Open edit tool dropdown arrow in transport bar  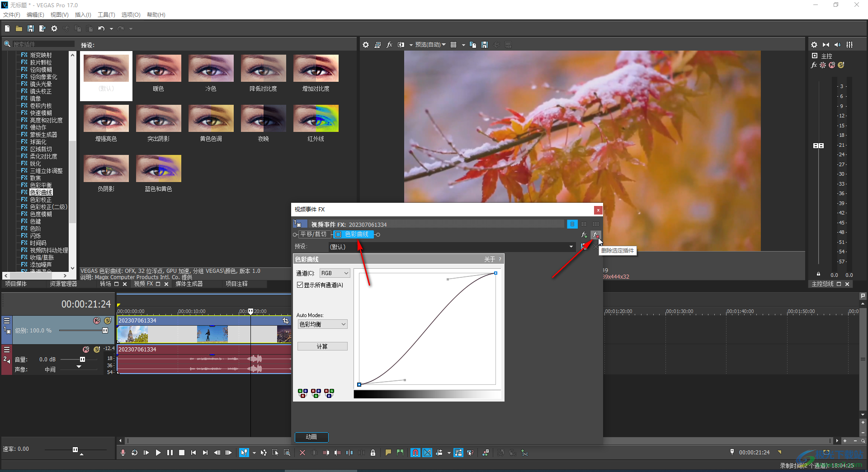click(x=254, y=453)
